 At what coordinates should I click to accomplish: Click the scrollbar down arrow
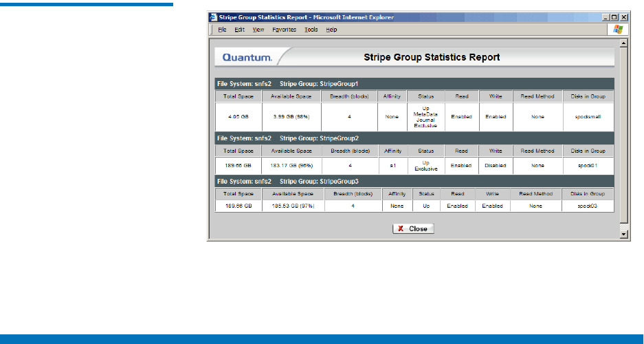[x=624, y=235]
